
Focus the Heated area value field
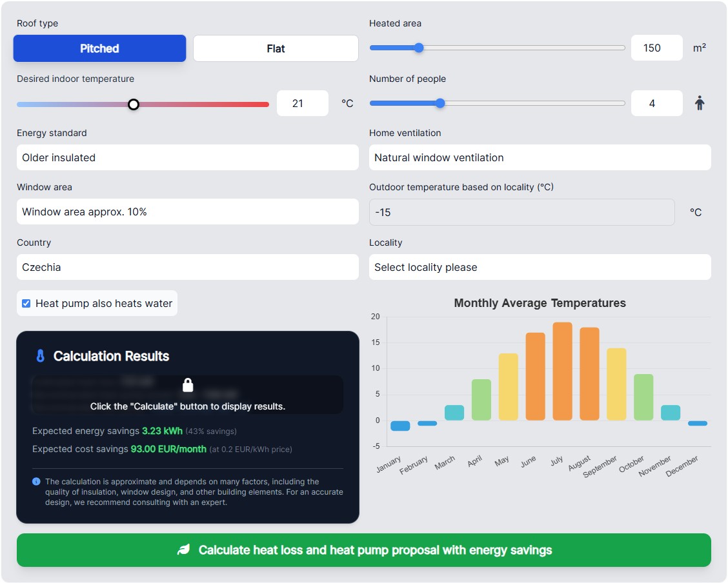tap(656, 48)
